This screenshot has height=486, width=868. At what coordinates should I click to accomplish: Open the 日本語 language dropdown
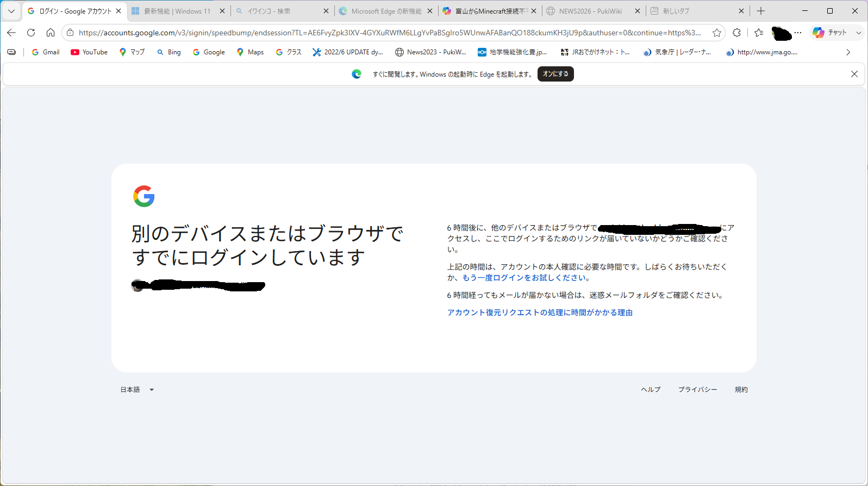[138, 390]
